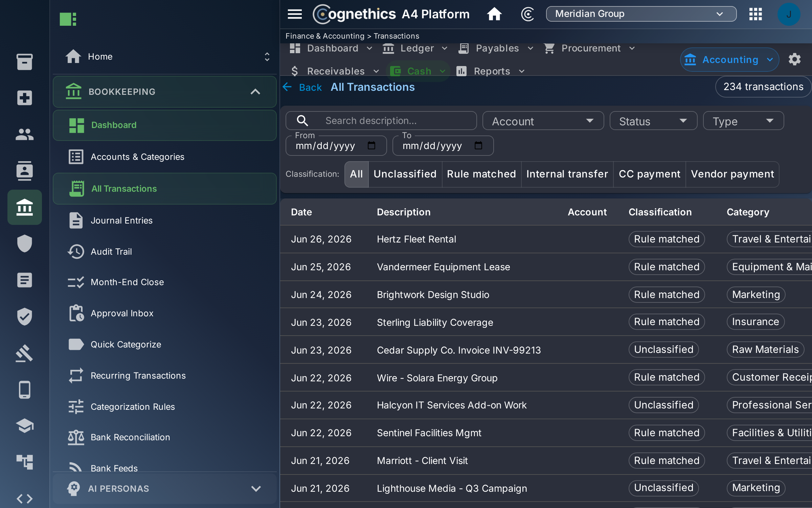Open the From date calendar icon
The width and height of the screenshot is (812, 508).
click(371, 146)
